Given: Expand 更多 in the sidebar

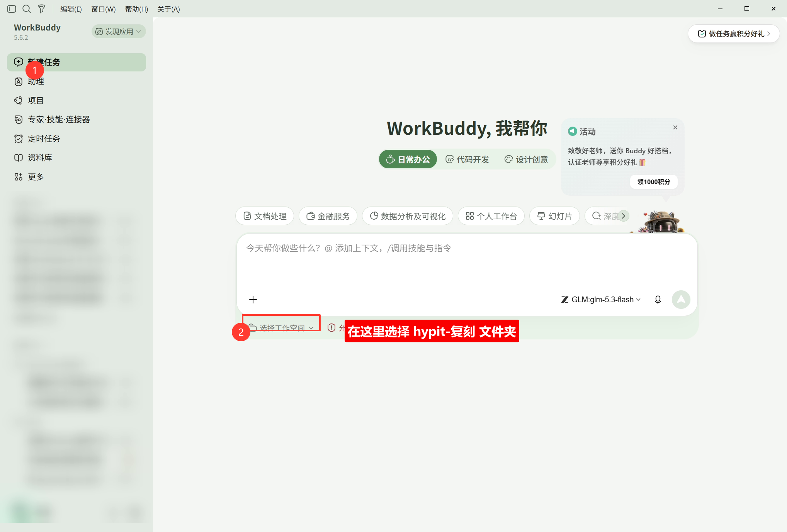Looking at the screenshot, I should coord(76,177).
